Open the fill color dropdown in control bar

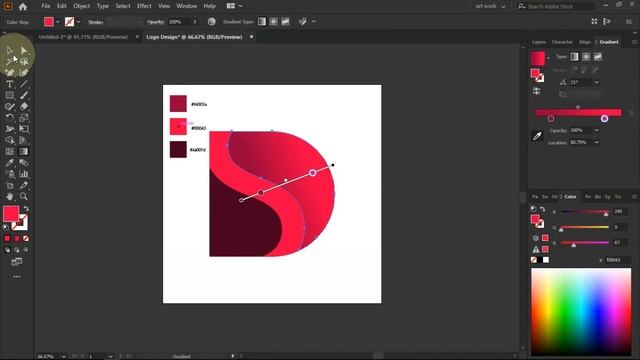point(58,22)
